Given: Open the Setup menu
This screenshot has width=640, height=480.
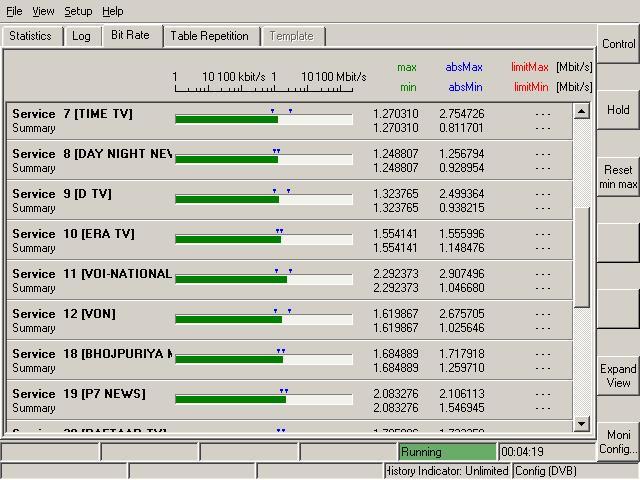Looking at the screenshot, I should (x=78, y=11).
